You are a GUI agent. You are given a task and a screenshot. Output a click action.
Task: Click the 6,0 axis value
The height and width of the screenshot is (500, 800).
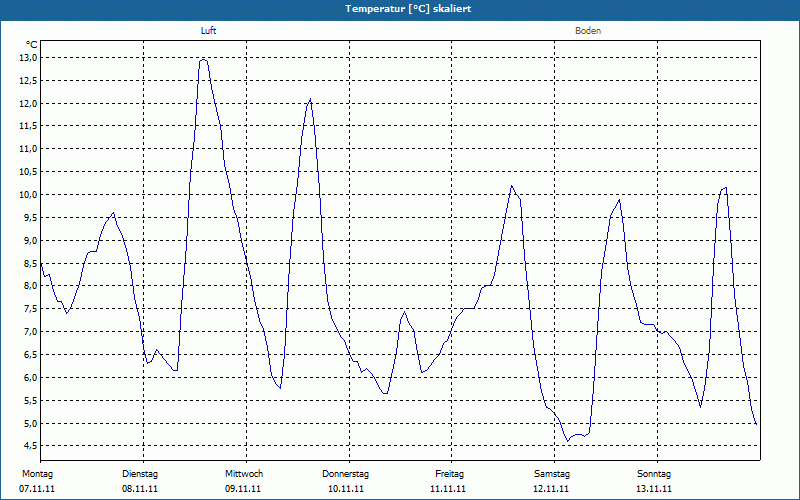pyautogui.click(x=31, y=378)
